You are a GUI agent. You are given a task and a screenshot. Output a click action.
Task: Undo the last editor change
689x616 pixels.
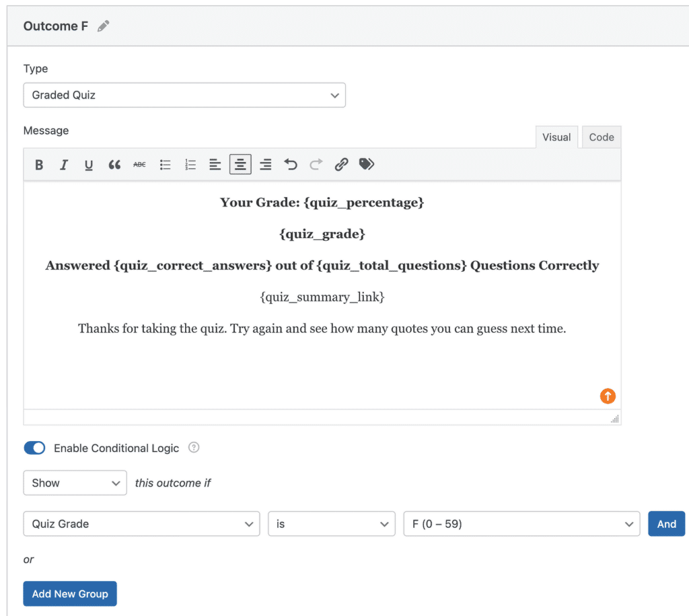[x=291, y=165]
